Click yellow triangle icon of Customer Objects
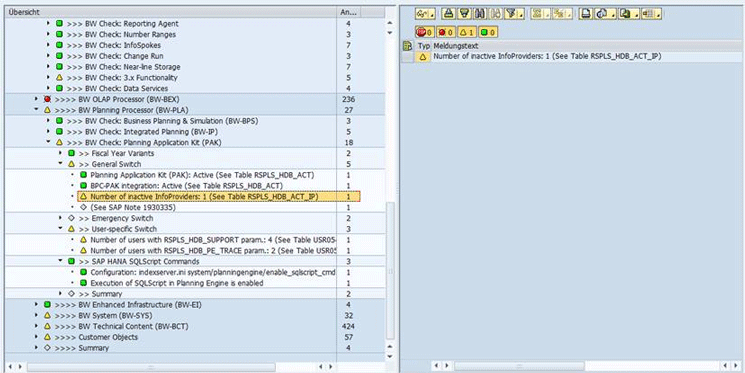 point(47,337)
